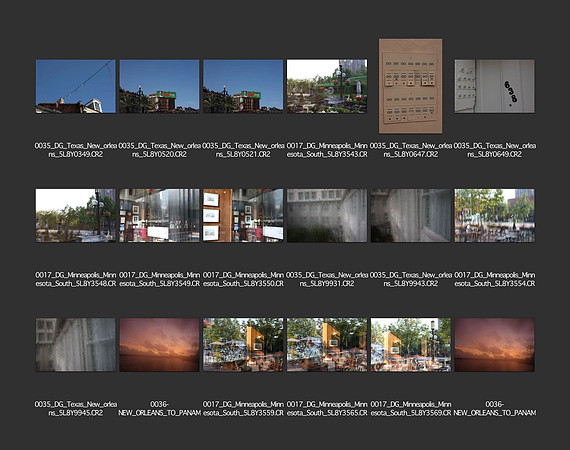Select the SL8Y0520 building sign thumbnail
Image resolution: width=570 pixels, height=450 pixels.
pos(159,87)
